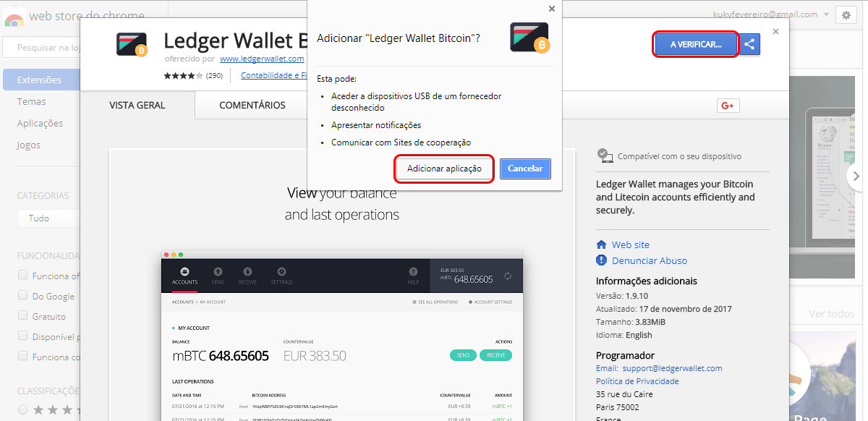Click the Chrome Web Store logo

point(14,16)
